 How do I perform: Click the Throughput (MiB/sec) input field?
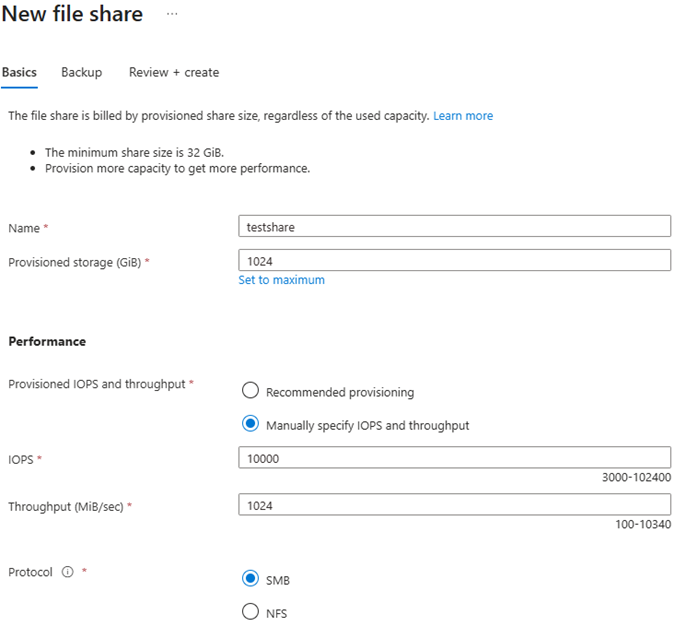(x=454, y=505)
